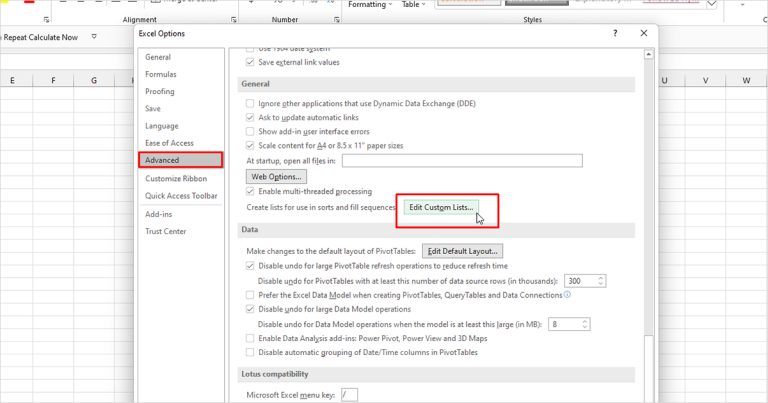The height and width of the screenshot is (403, 768).
Task: Select column F header in worksheet
Action: (x=53, y=80)
